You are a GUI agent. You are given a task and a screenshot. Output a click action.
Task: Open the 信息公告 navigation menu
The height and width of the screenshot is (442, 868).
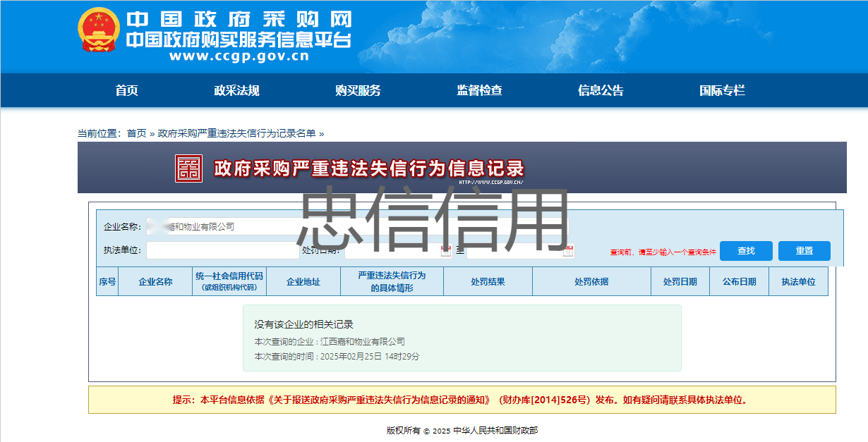click(601, 90)
